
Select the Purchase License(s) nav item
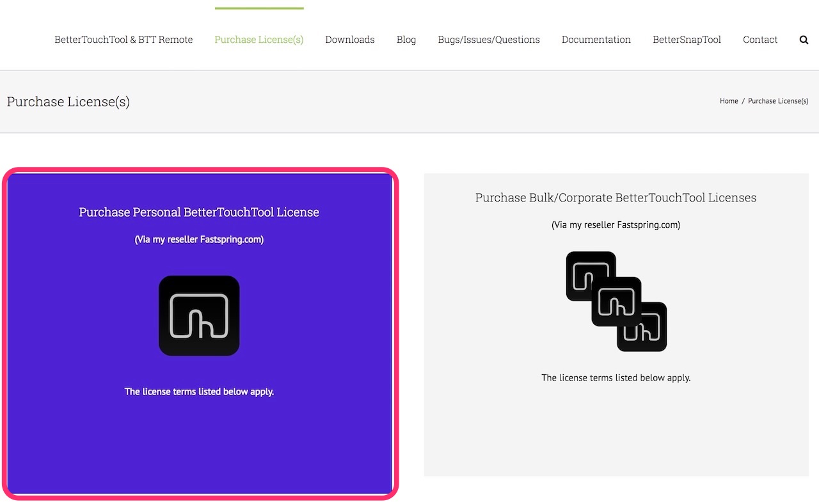tap(259, 40)
